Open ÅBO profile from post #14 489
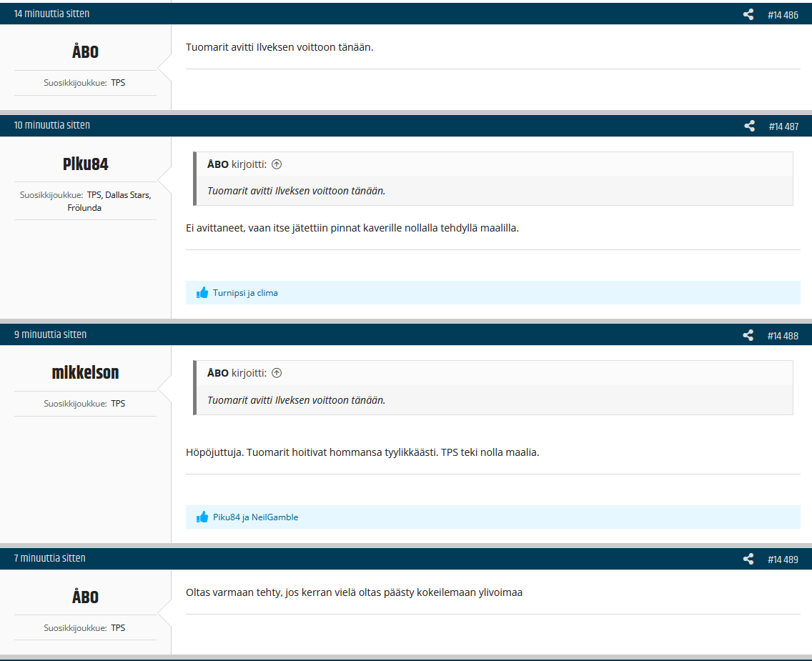The width and height of the screenshot is (812, 661). 85,597
